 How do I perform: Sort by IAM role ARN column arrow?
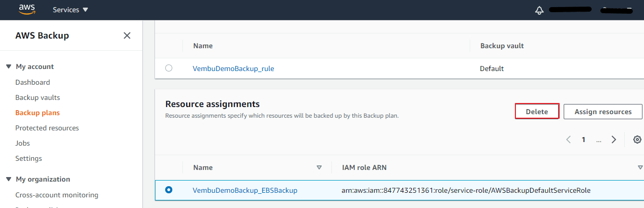640,167
